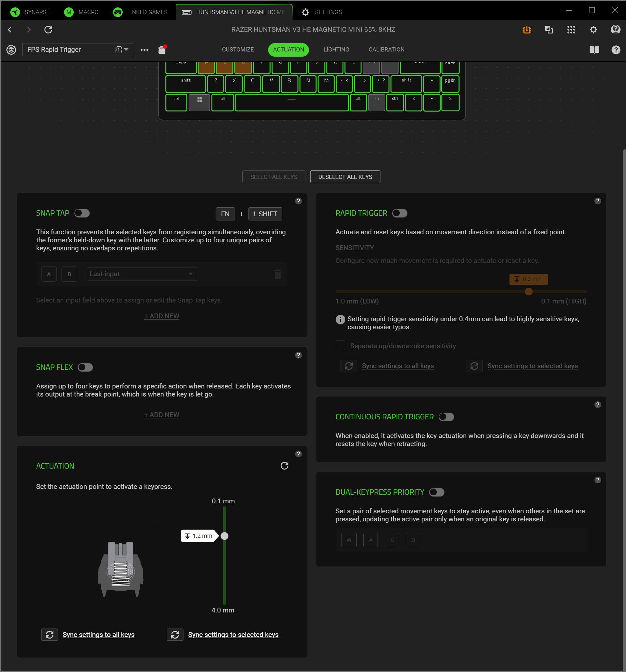Check Separate up/downstroke sensitivity box
This screenshot has width=626, height=672.
pos(341,346)
